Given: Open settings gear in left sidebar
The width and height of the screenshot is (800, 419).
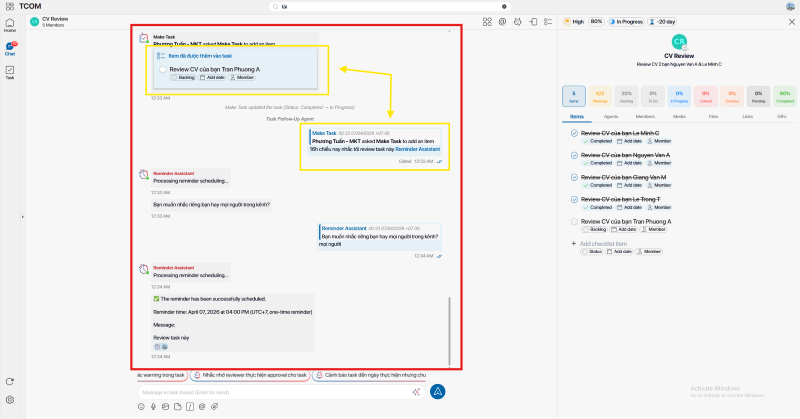Looking at the screenshot, I should coord(10,400).
